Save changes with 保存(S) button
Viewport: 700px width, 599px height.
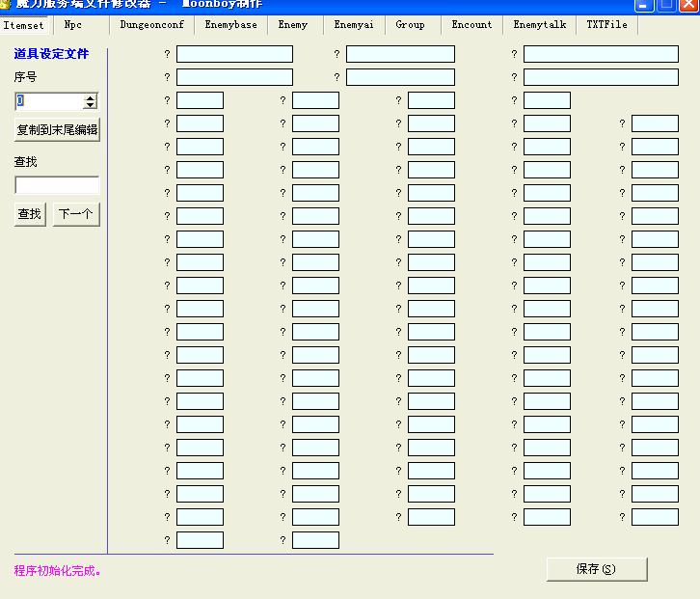pos(596,569)
